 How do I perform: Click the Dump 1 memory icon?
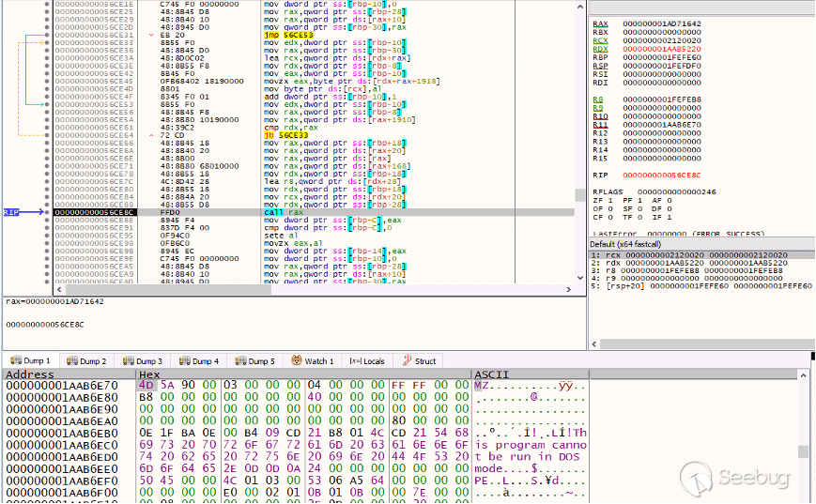[x=16, y=359]
